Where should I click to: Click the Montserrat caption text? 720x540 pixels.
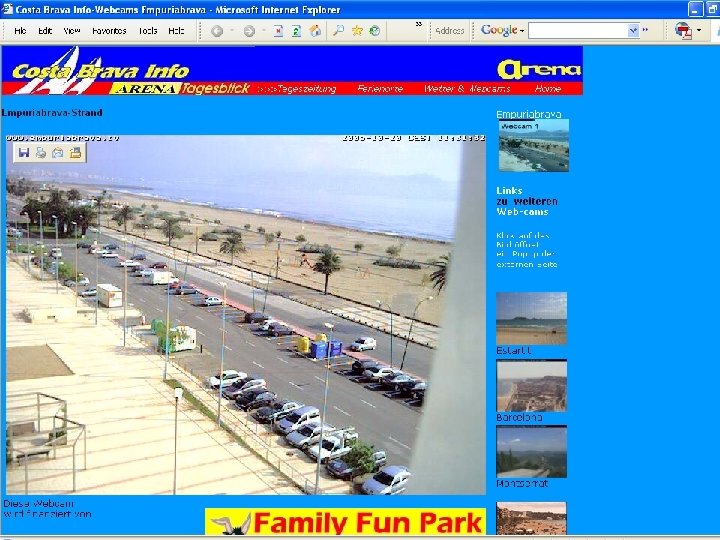click(522, 484)
